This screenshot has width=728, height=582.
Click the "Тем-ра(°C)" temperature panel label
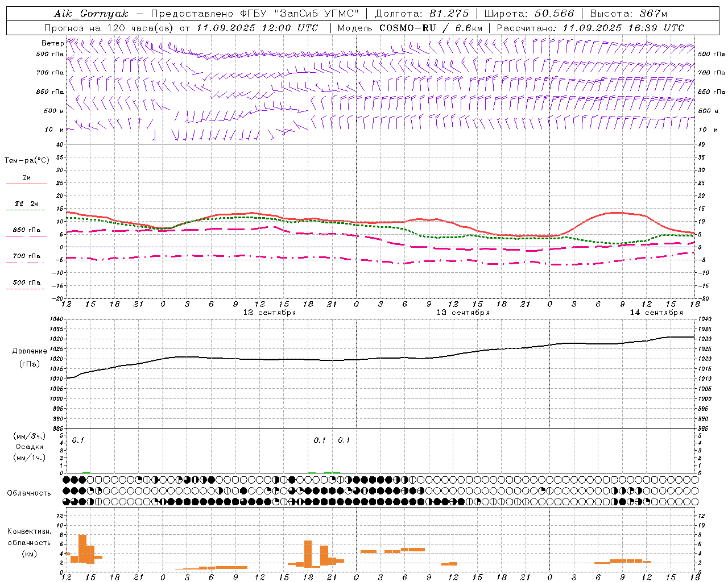(x=27, y=160)
